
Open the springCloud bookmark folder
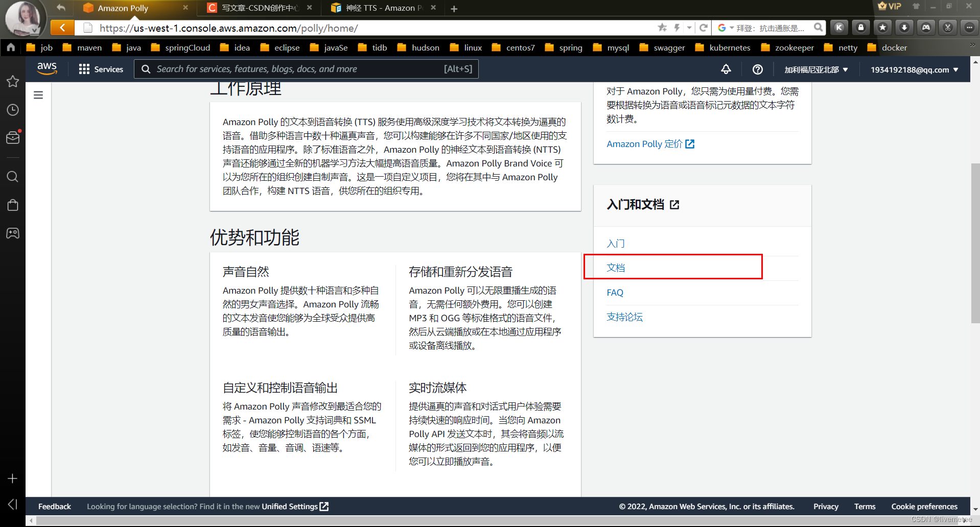pyautogui.click(x=181, y=47)
